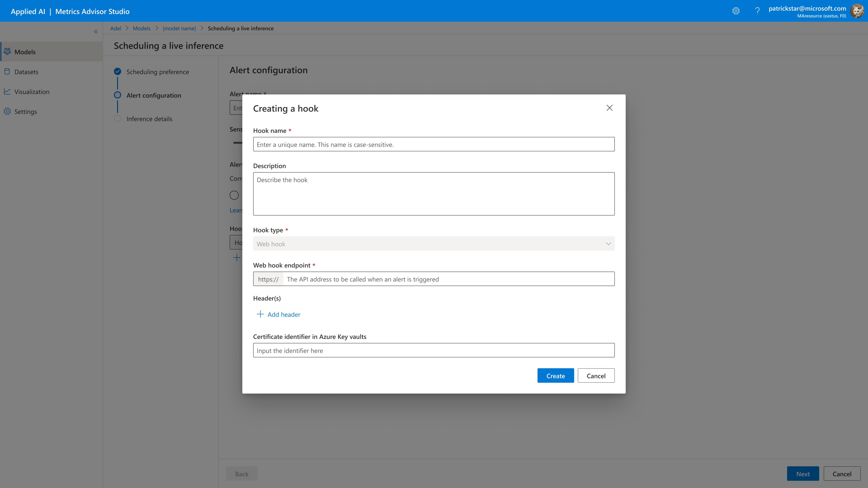Viewport: 868px width, 488px height.
Task: Click the settings gear icon in header
Action: click(736, 11)
